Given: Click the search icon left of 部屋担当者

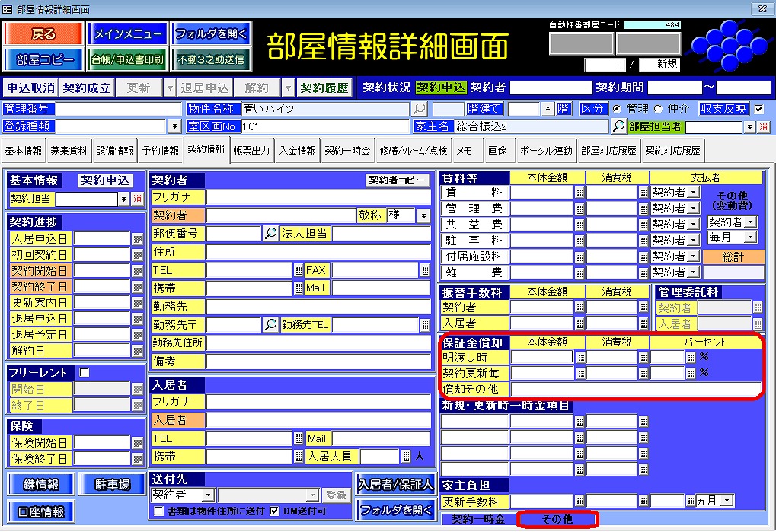Looking at the screenshot, I should pyautogui.click(x=619, y=126).
